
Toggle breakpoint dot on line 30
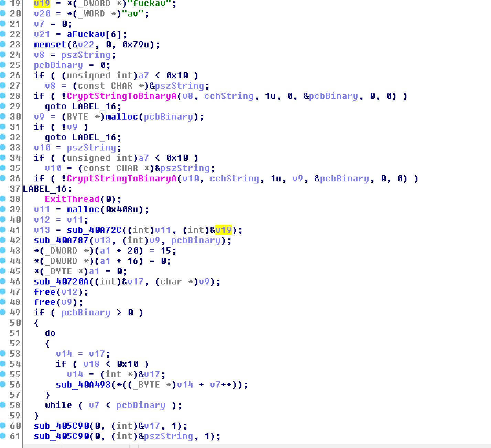tap(3, 116)
